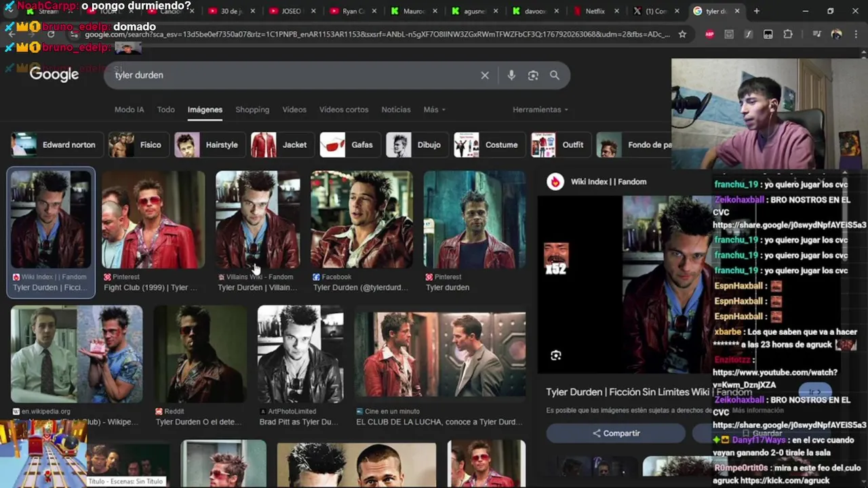Image resolution: width=868 pixels, height=488 pixels.
Task: Open the en.wikipedia.org image result
Action: tap(77, 354)
